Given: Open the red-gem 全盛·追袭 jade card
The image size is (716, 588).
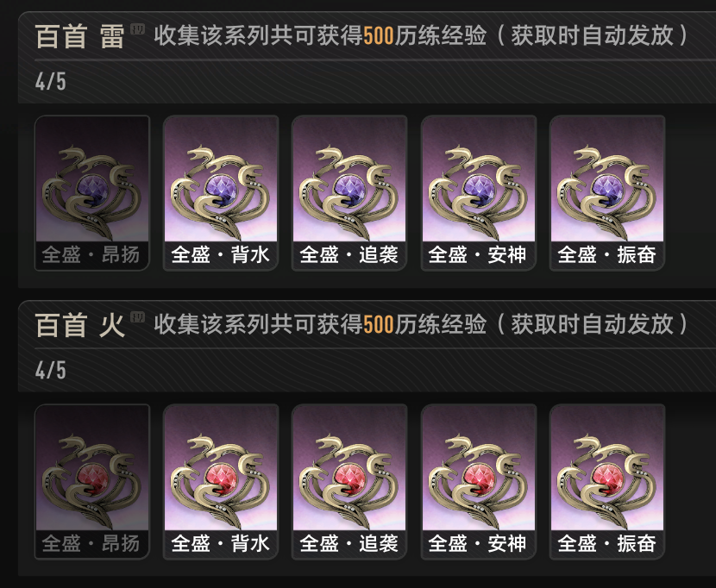Looking at the screenshot, I should tap(349, 482).
